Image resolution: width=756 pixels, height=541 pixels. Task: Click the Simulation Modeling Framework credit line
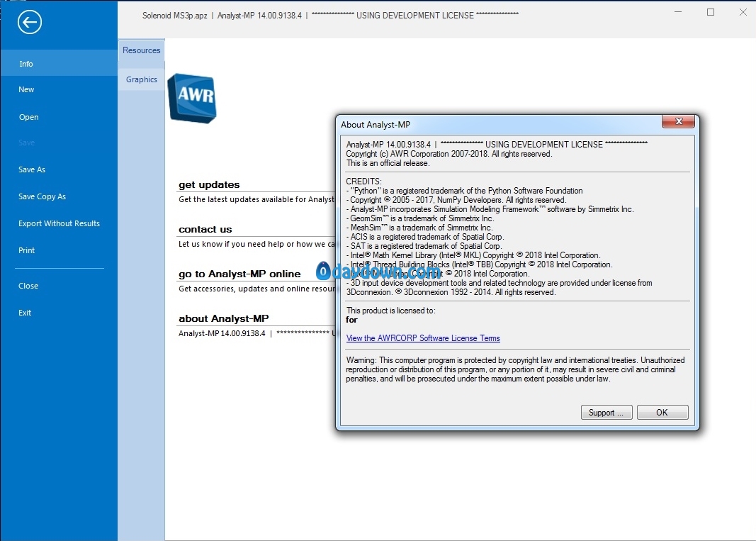pyautogui.click(x=490, y=209)
